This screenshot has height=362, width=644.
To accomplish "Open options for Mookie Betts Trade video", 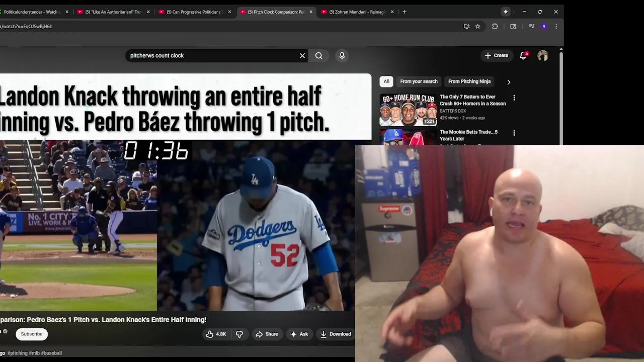I will point(514,133).
